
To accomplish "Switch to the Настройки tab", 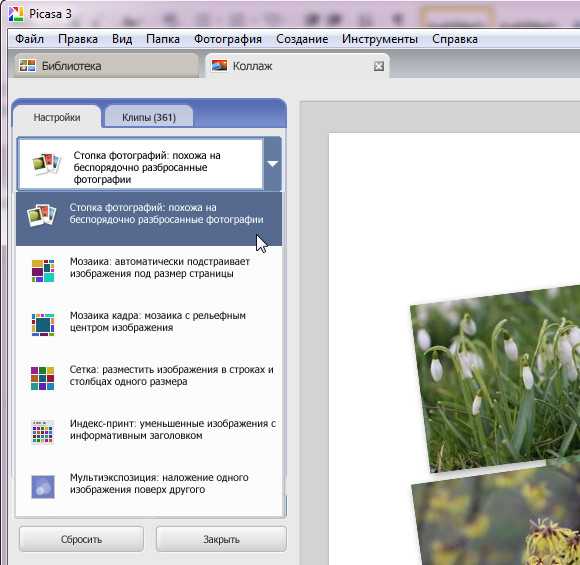I will click(x=57, y=117).
